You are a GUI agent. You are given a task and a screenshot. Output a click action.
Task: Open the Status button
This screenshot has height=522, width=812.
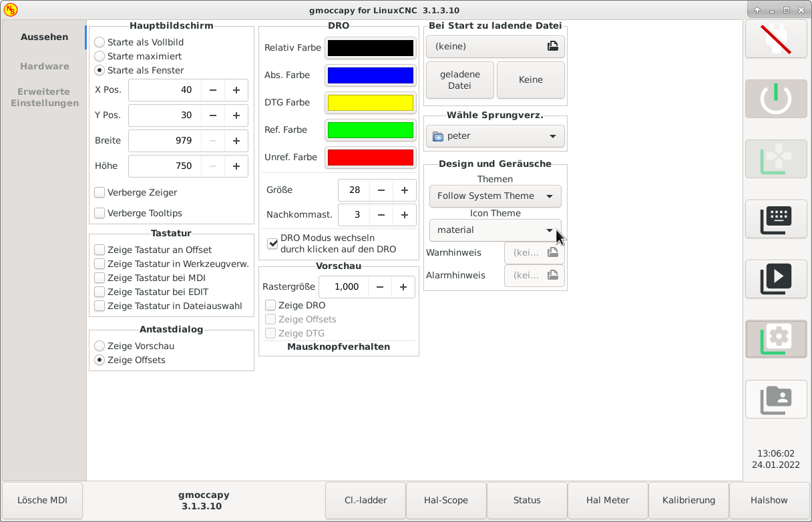pos(527,500)
